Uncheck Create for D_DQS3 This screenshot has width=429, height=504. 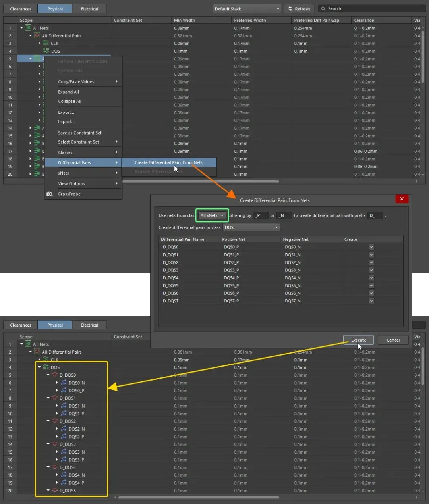tap(371, 270)
